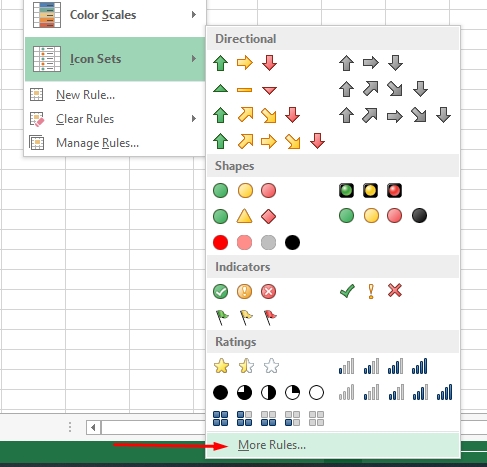Screen dimensions: 487x467
Task: Select the 3 Flags icon set
Action: 245,317
